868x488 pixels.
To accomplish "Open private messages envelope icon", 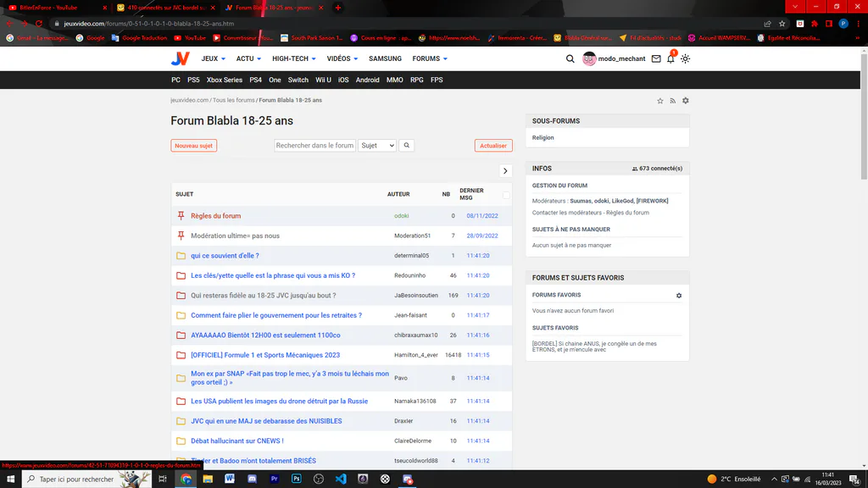I will 656,58.
